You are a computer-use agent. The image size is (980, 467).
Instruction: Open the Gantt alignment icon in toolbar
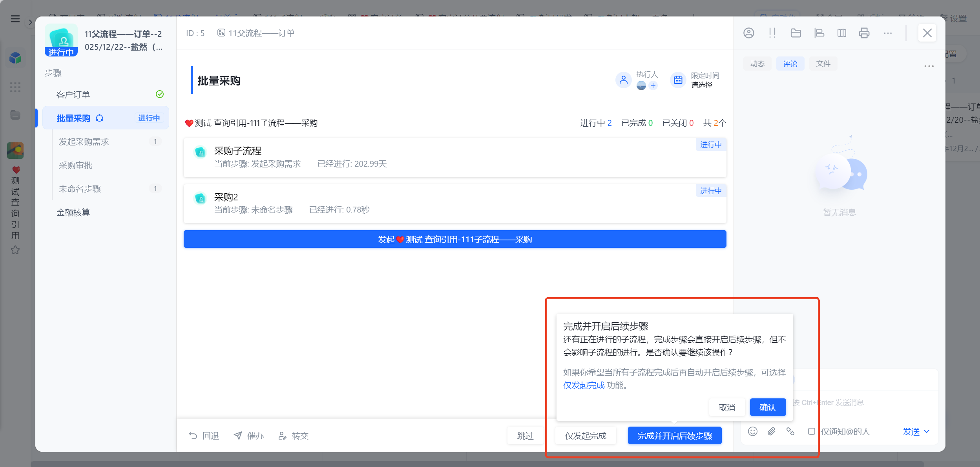819,33
